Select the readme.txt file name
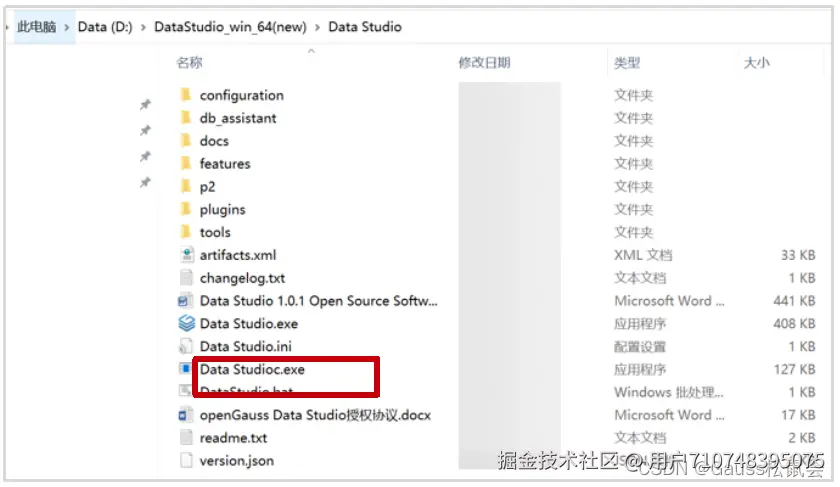 point(233,438)
